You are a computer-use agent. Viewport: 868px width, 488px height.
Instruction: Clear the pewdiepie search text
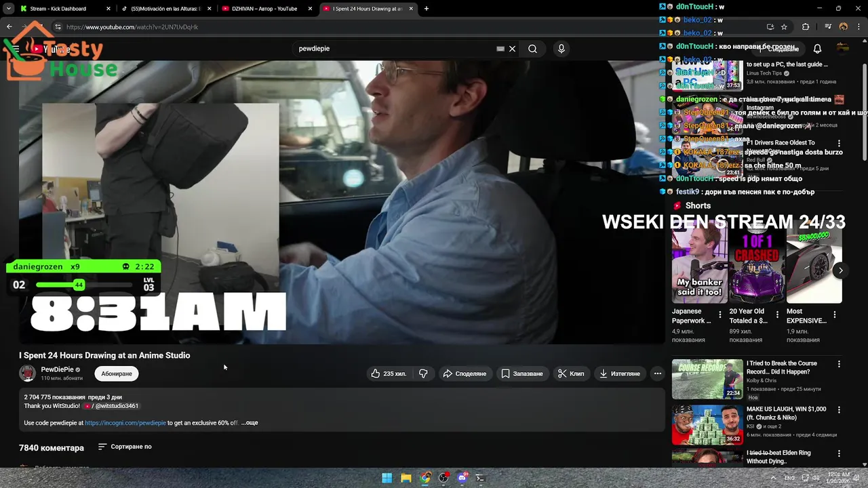point(513,49)
